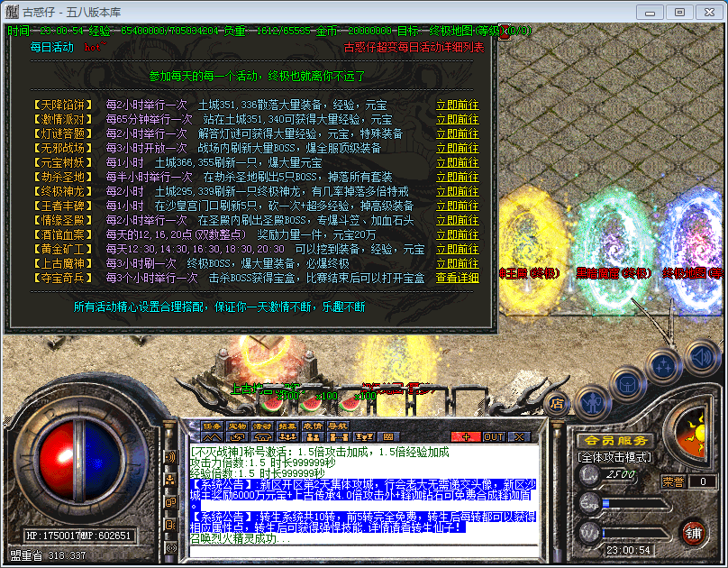The height and width of the screenshot is (568, 728).
Task: Click 立即前往 for 灯谜答题
Action: coord(458,133)
